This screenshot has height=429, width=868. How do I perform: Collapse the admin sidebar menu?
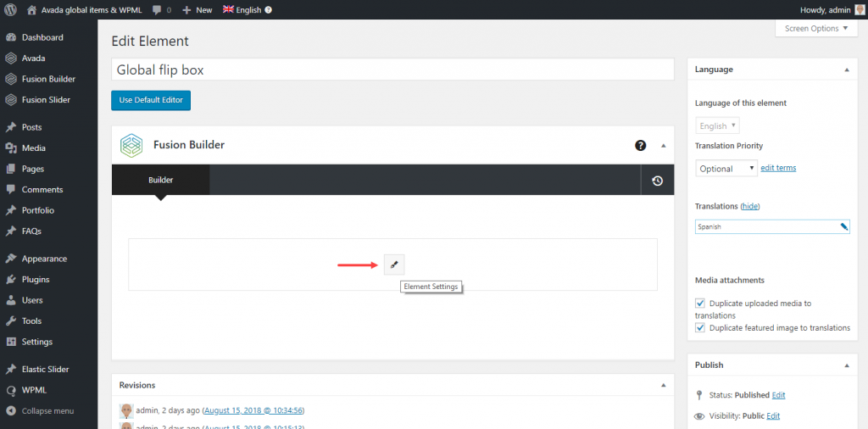[40, 410]
